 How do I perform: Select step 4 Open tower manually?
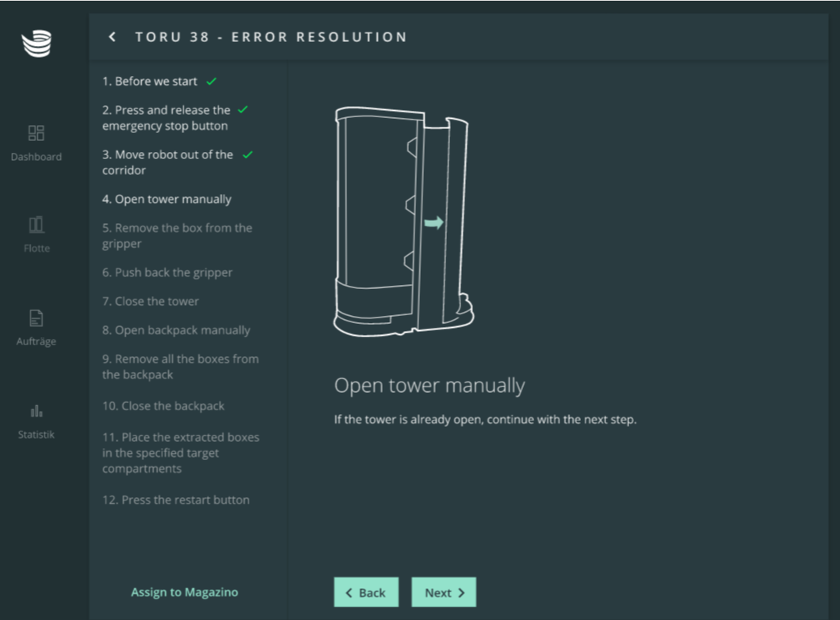(x=166, y=200)
